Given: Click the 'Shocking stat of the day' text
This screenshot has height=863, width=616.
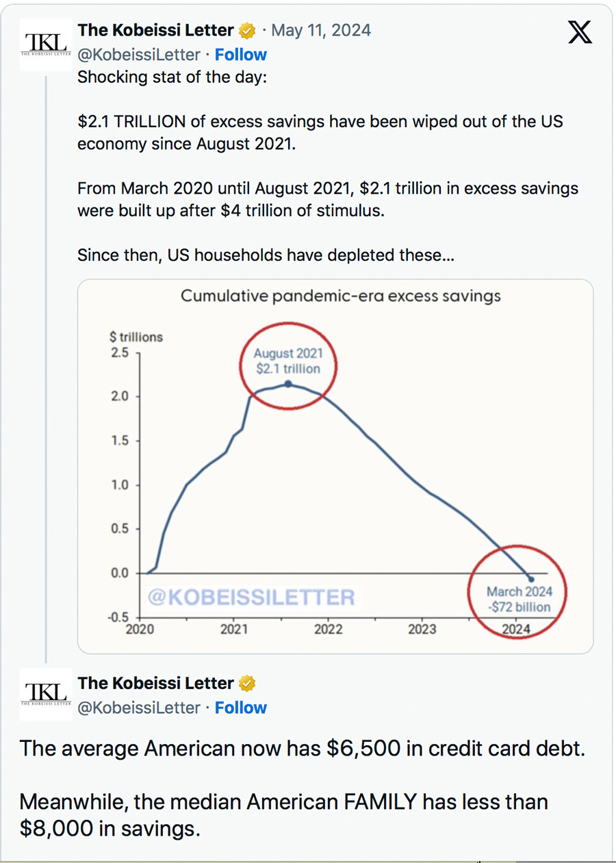Looking at the screenshot, I should click(x=172, y=77).
